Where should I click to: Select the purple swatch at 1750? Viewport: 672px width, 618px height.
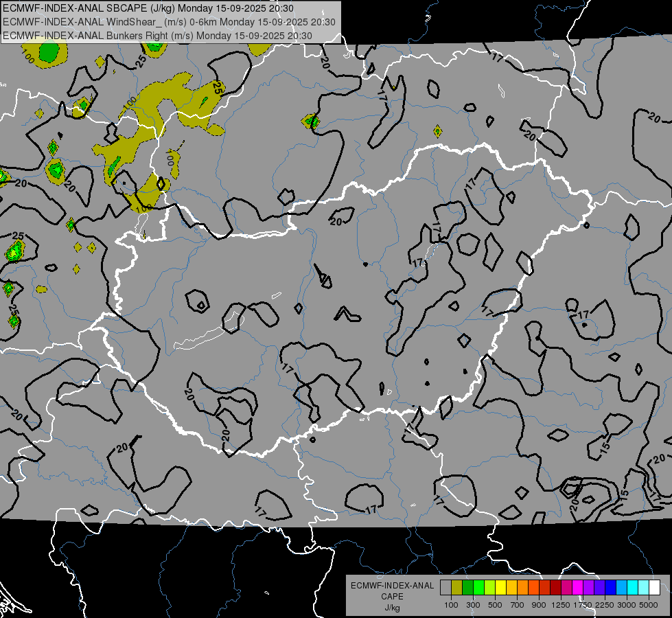point(588,587)
